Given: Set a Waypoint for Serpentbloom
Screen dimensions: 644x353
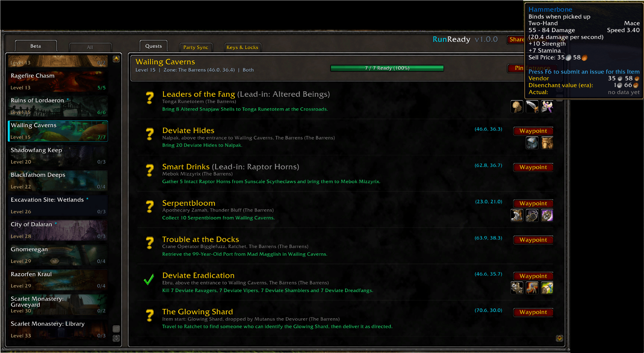Looking at the screenshot, I should [533, 203].
